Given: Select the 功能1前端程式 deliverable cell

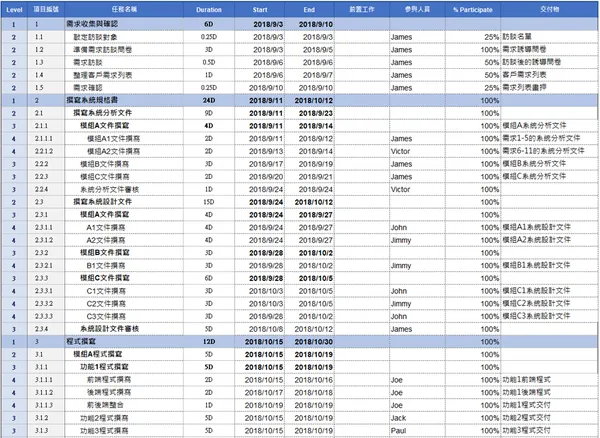Looking at the screenshot, I should point(549,379).
